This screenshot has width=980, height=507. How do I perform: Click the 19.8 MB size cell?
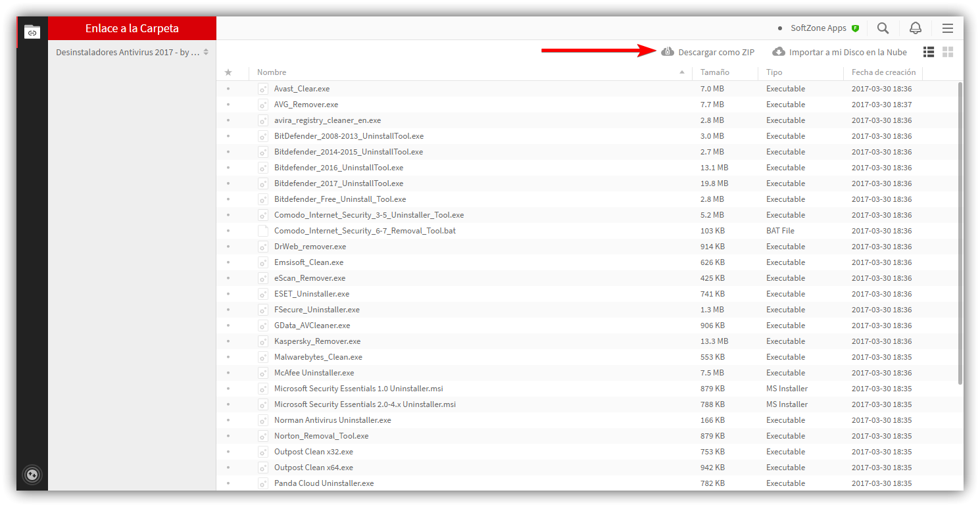point(714,183)
